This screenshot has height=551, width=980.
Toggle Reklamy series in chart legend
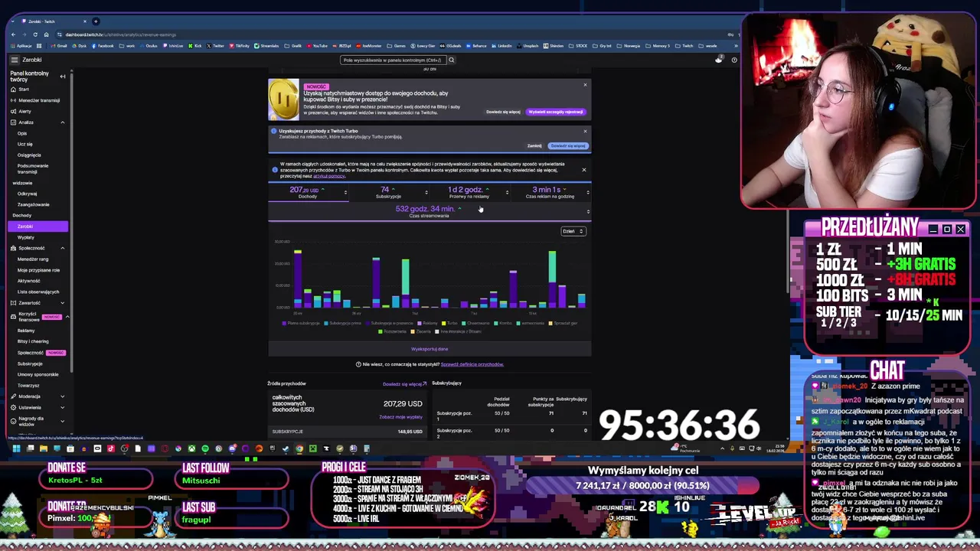click(x=428, y=323)
